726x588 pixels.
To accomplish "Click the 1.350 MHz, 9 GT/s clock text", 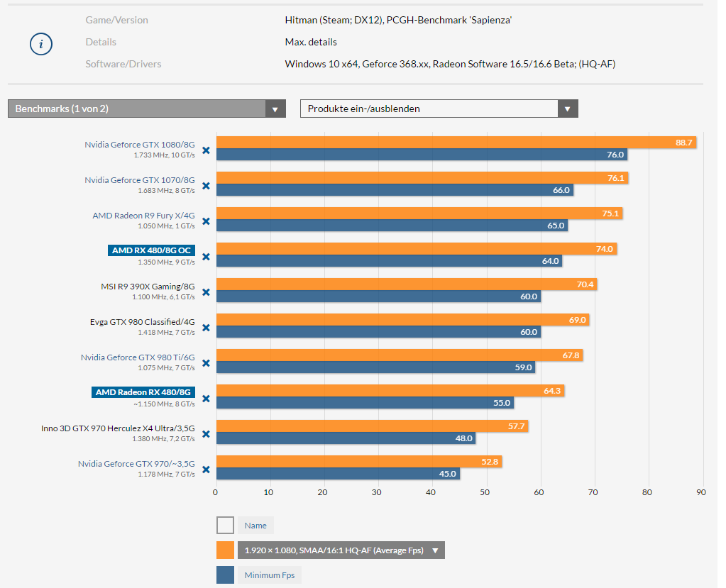I will [x=166, y=262].
